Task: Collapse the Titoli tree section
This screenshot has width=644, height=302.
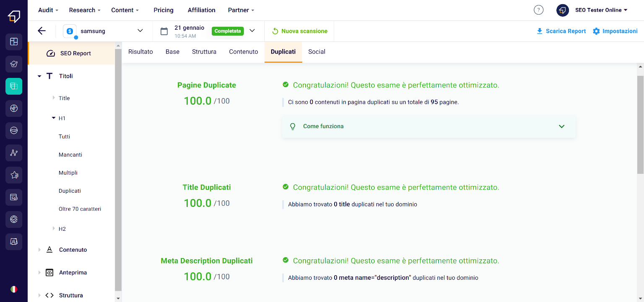Action: 39,76
